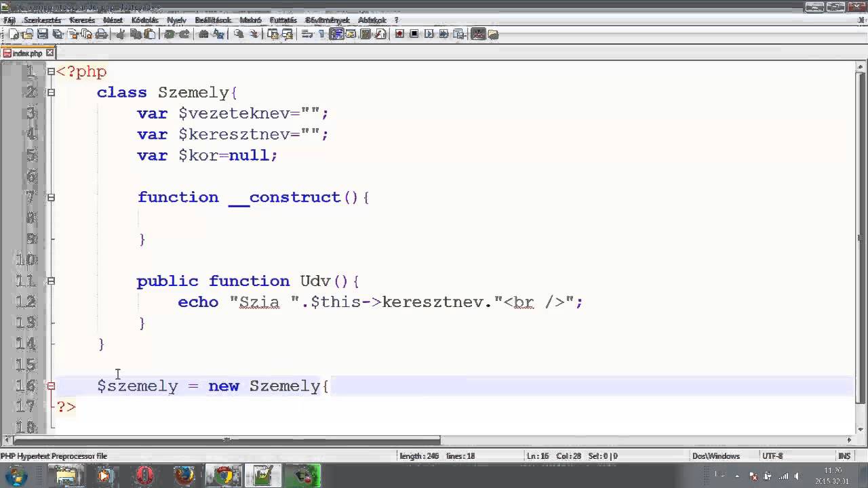This screenshot has height=488, width=868.
Task: Open Replace dialog from toolbar
Action: [x=218, y=34]
